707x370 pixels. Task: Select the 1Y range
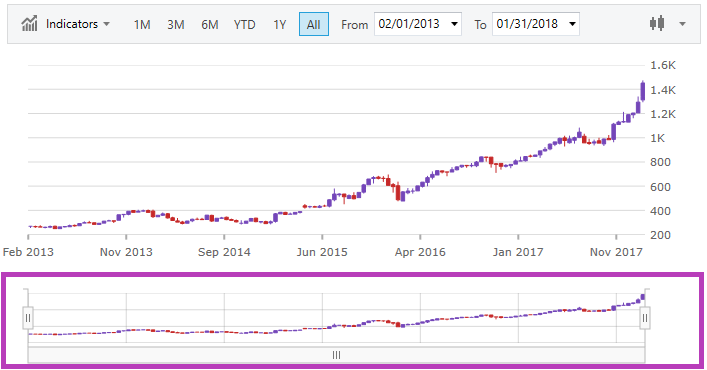(280, 24)
